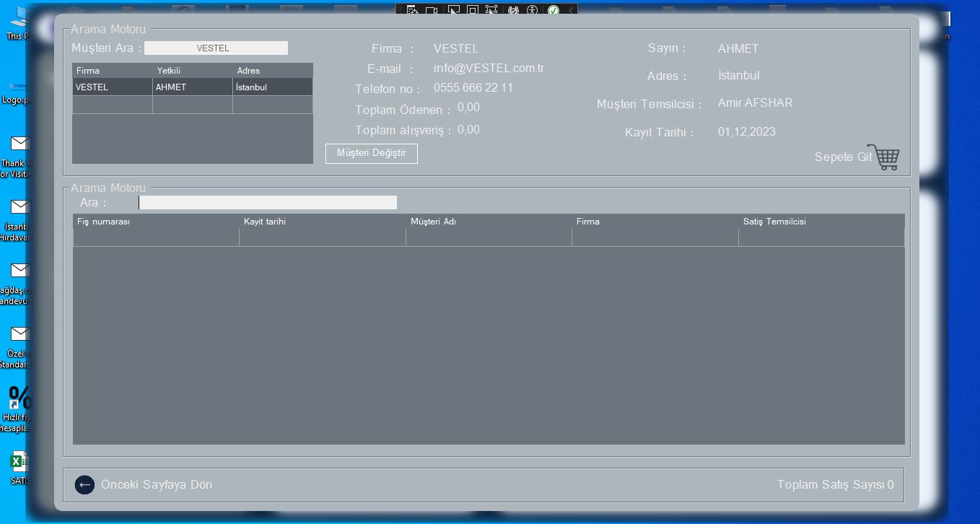Click the Toplam Satış Sayısı 0 counter
The height and width of the screenshot is (524, 980).
click(836, 485)
